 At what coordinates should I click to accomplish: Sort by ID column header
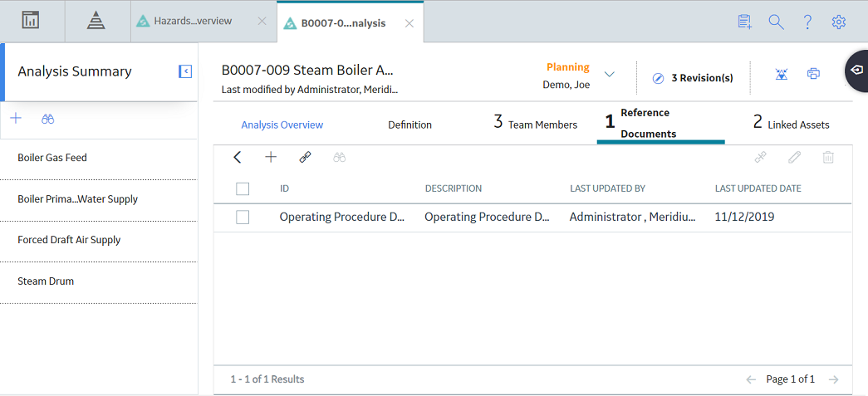pos(285,188)
